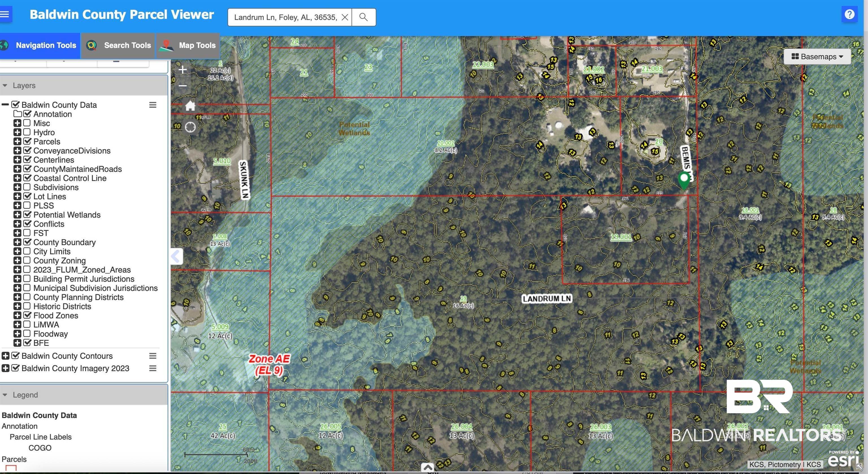868x474 pixels.
Task: Collapse the side panel arrow
Action: (x=176, y=257)
